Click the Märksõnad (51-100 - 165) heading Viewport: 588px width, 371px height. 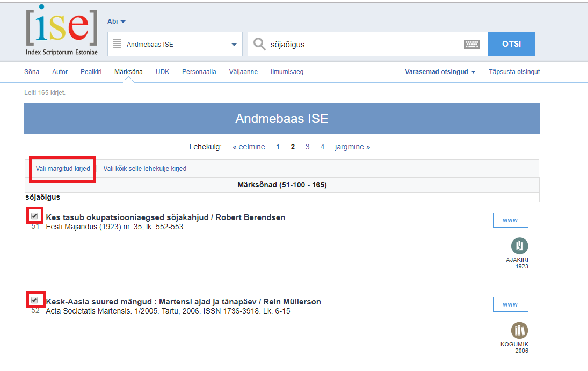pos(282,185)
